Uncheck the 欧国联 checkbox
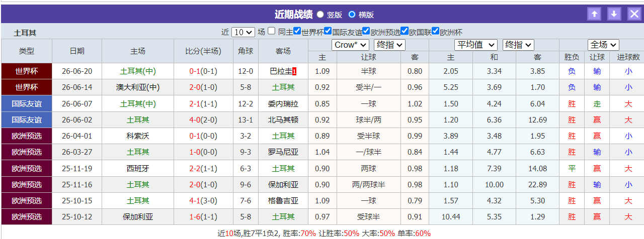The width and height of the screenshot is (644, 239). pyautogui.click(x=405, y=31)
